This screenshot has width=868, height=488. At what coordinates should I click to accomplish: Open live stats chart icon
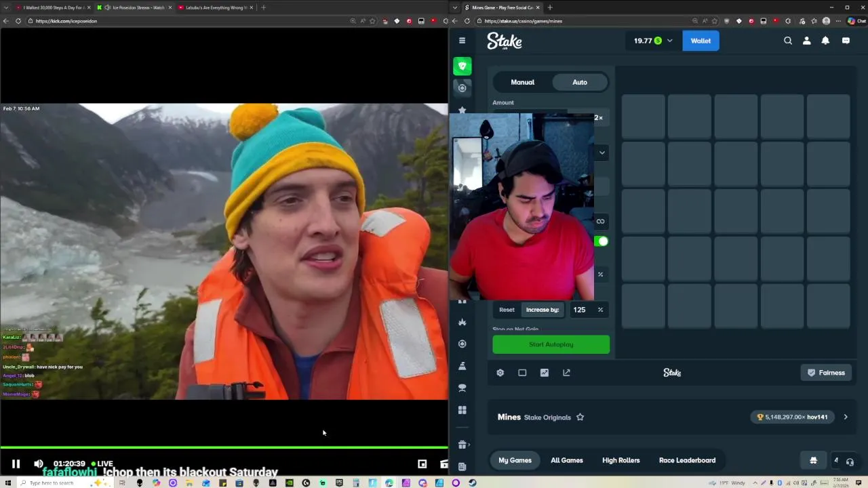point(545,373)
